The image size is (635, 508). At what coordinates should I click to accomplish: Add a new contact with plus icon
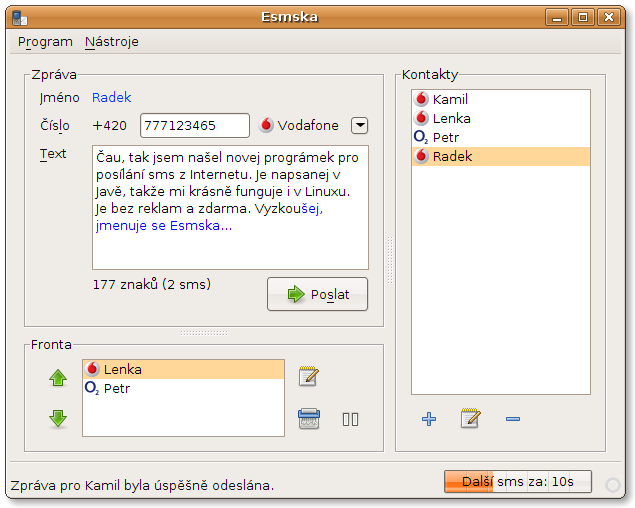pos(429,419)
